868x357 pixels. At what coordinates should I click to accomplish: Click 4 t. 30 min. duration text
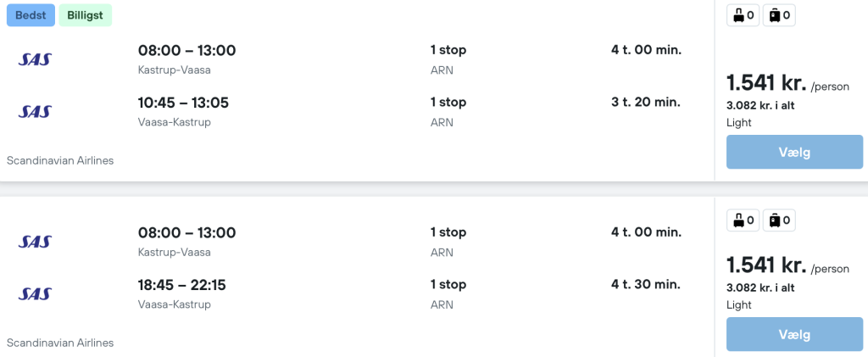(646, 285)
